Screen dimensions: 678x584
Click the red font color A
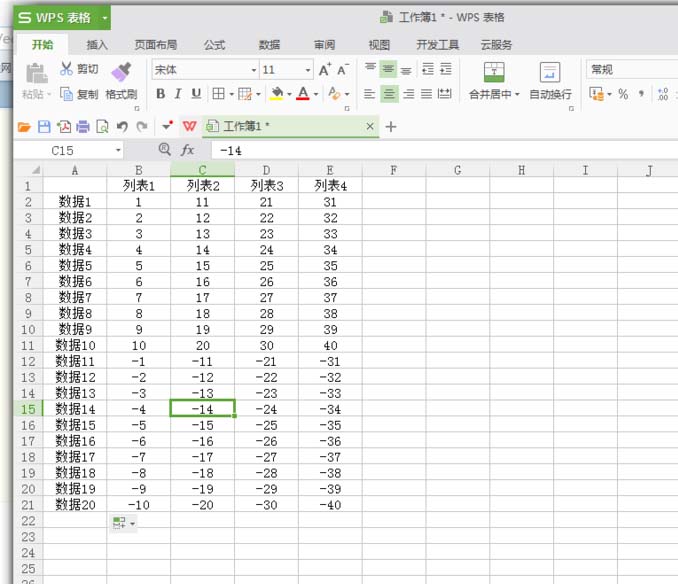(303, 93)
